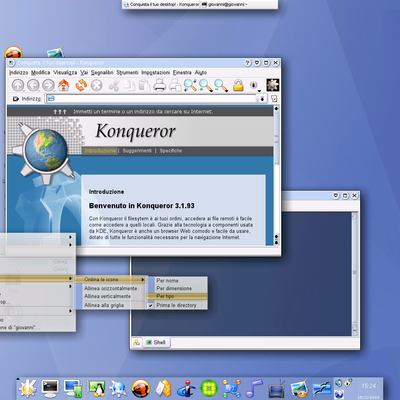Open the K menu in the panel
This screenshot has width=400, height=400.
28,388
